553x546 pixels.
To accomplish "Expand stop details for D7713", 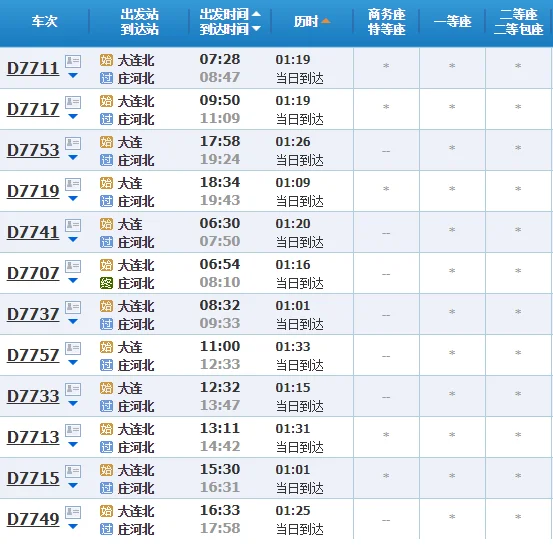I will (73, 444).
